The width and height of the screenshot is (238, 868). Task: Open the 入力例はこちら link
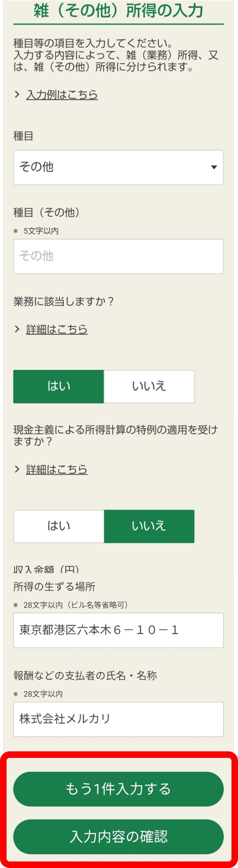click(62, 95)
